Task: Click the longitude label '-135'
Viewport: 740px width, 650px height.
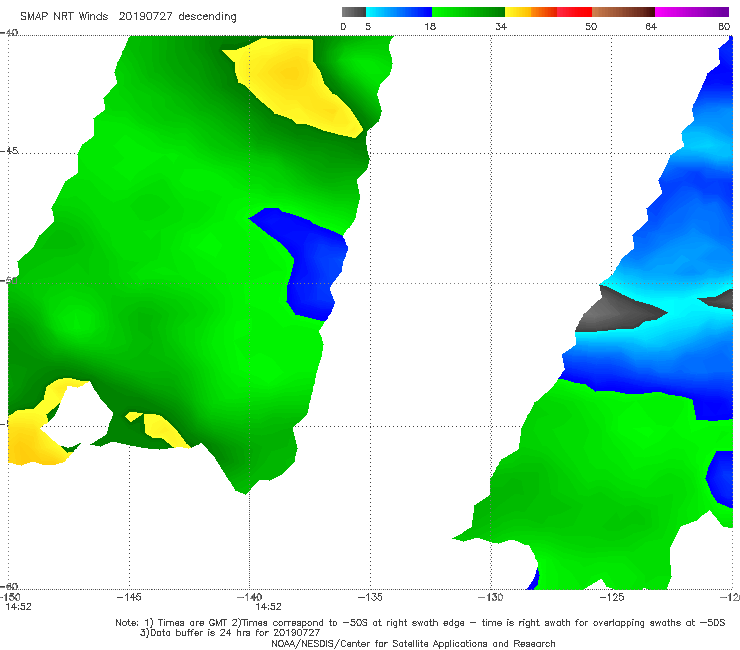Action: 370,597
